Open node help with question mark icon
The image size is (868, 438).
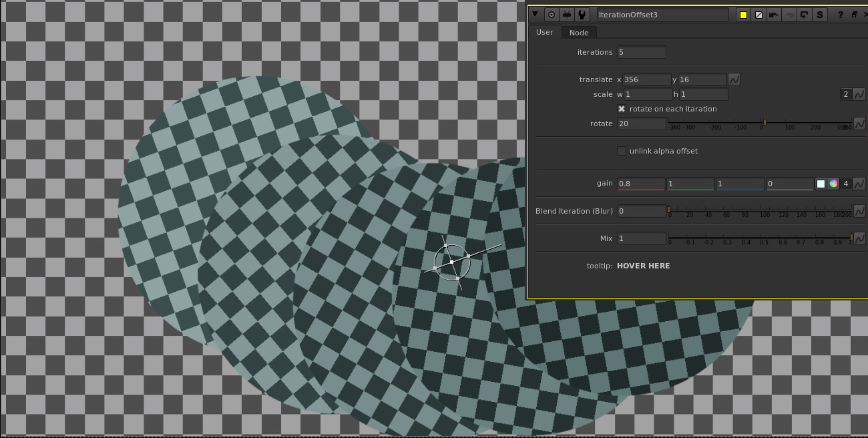point(841,15)
